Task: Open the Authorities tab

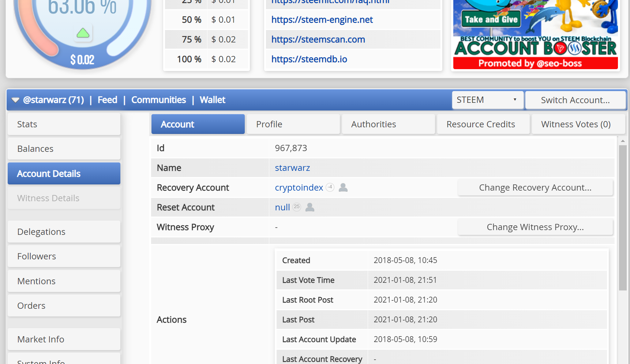Action: tap(388, 124)
